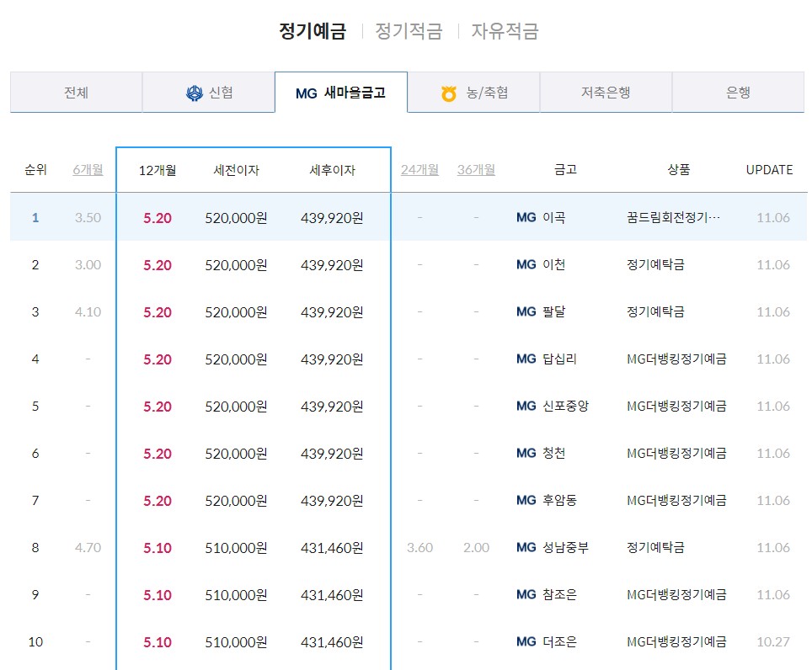
Task: Click the MG logo in 신포중앙 row
Action: pyautogui.click(x=526, y=406)
